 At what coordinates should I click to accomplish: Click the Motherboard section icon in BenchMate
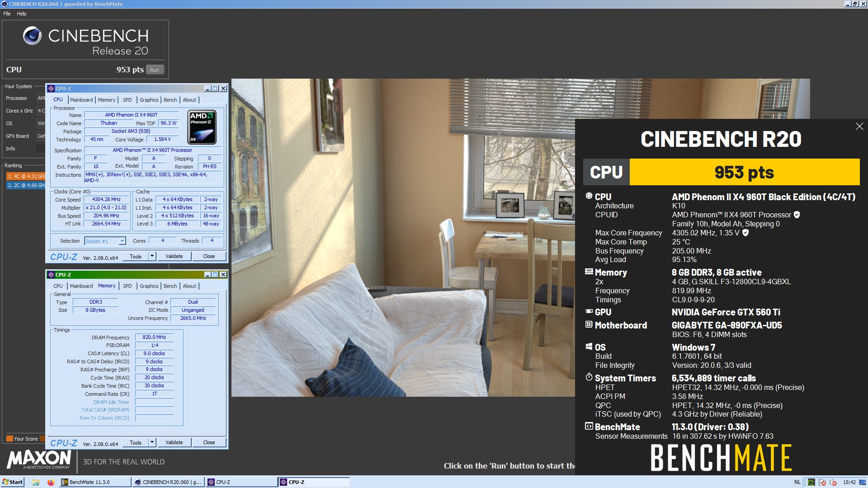click(x=589, y=324)
